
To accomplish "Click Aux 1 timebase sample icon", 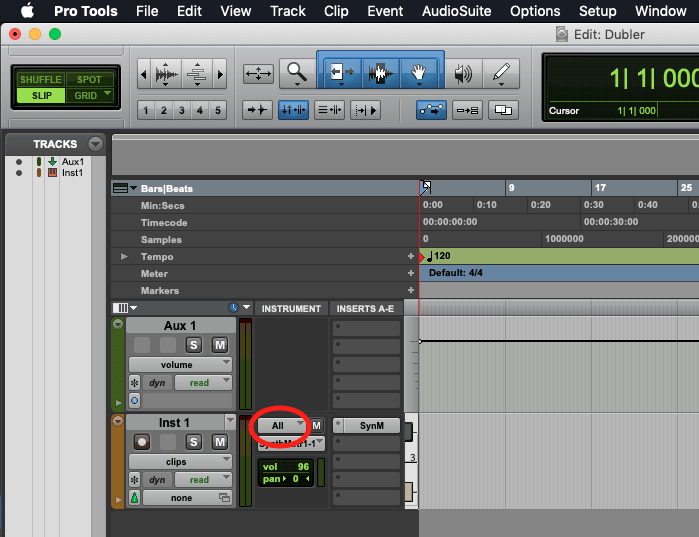I will pos(135,401).
